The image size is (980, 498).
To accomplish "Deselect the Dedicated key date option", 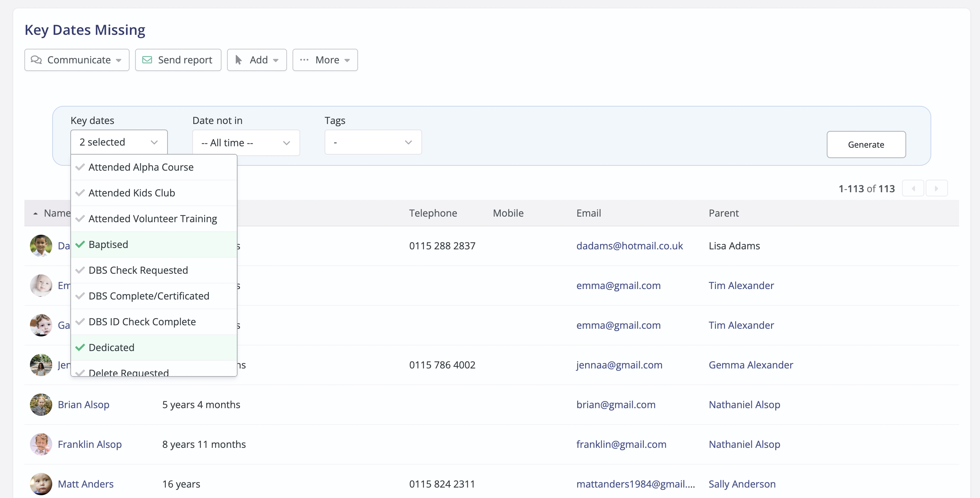I will pyautogui.click(x=111, y=347).
